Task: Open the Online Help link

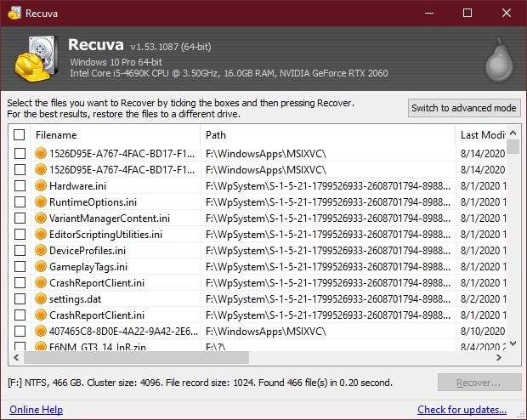Action: [x=36, y=410]
